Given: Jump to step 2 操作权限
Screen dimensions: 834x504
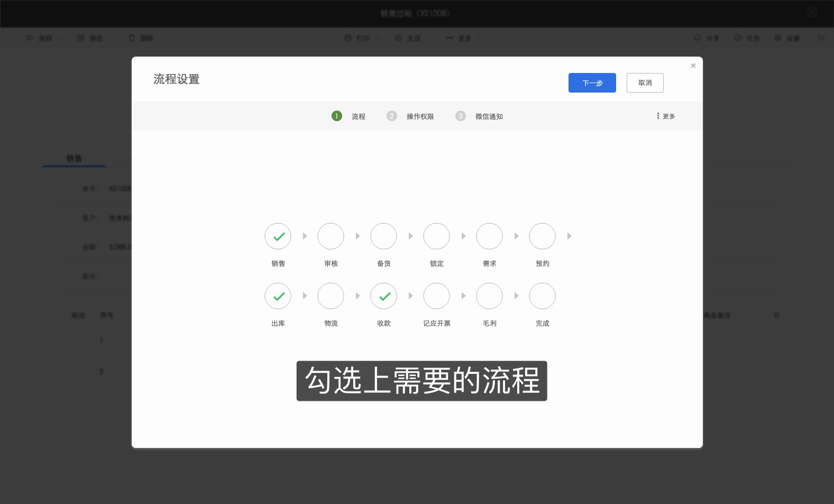Looking at the screenshot, I should click(x=410, y=116).
